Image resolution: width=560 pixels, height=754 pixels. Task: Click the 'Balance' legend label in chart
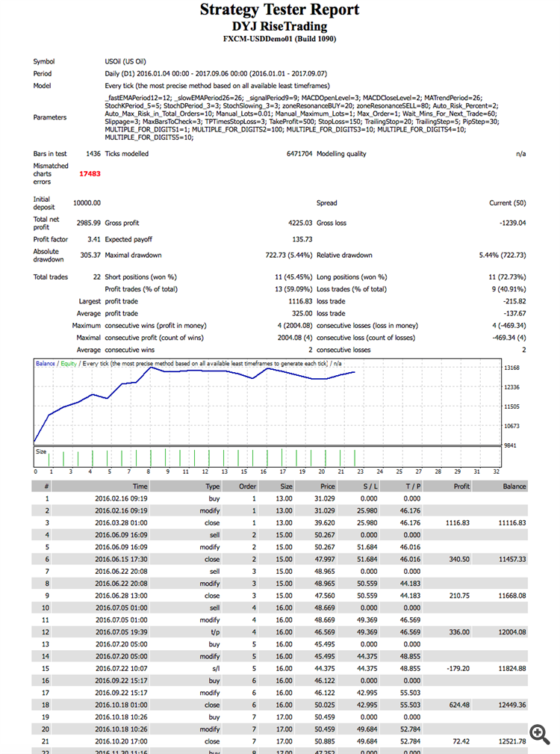click(45, 363)
